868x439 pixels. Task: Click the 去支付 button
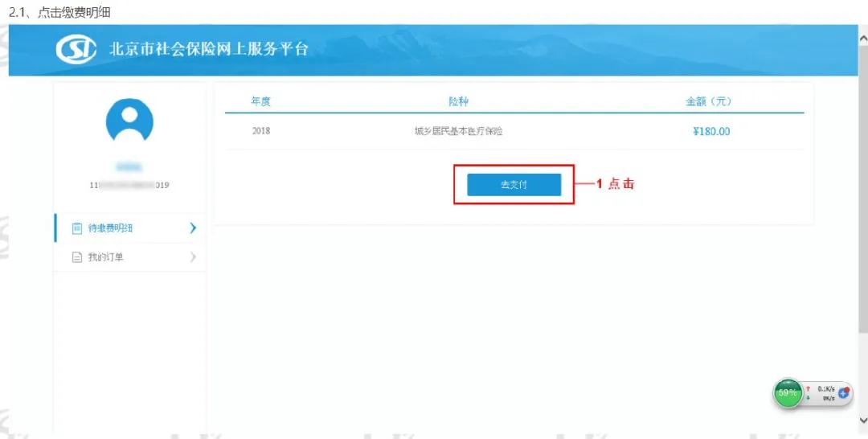[x=514, y=185]
